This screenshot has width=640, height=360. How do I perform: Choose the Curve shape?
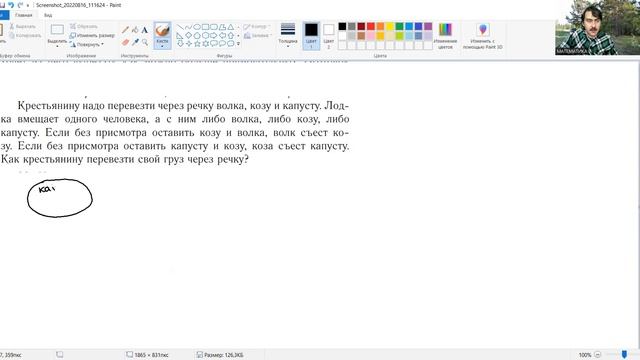[188, 27]
